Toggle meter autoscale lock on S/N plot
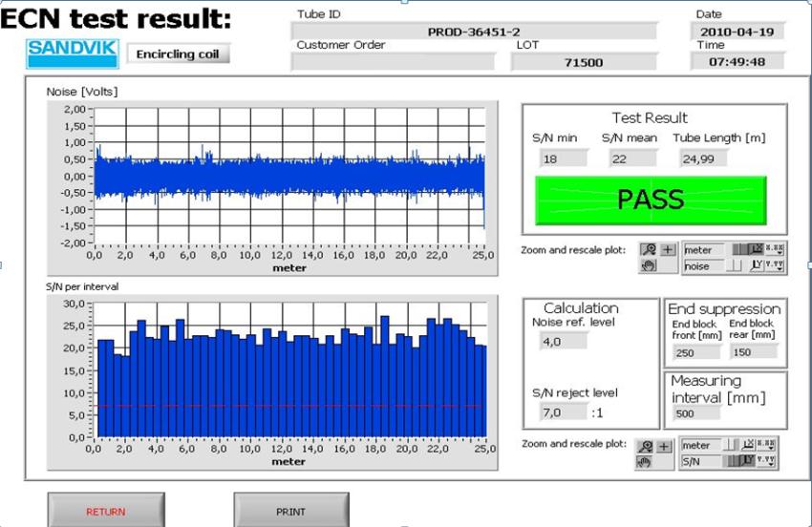The width and height of the screenshot is (812, 527). point(731,445)
